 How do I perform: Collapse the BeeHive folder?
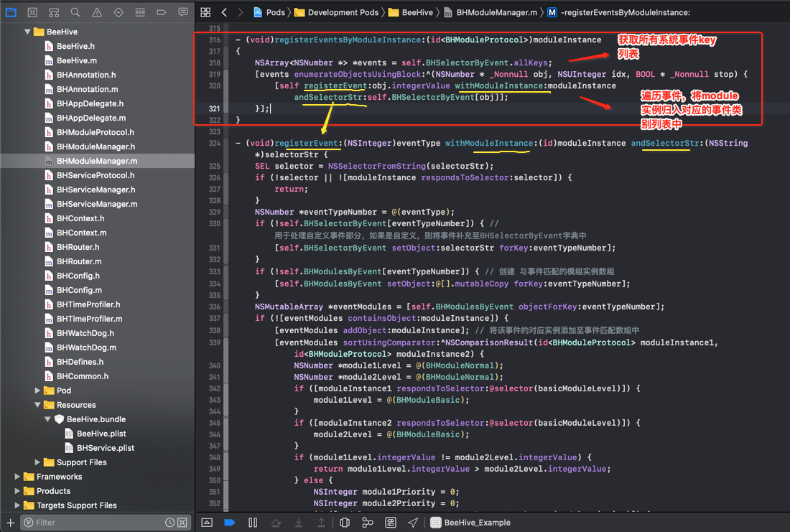(27, 32)
